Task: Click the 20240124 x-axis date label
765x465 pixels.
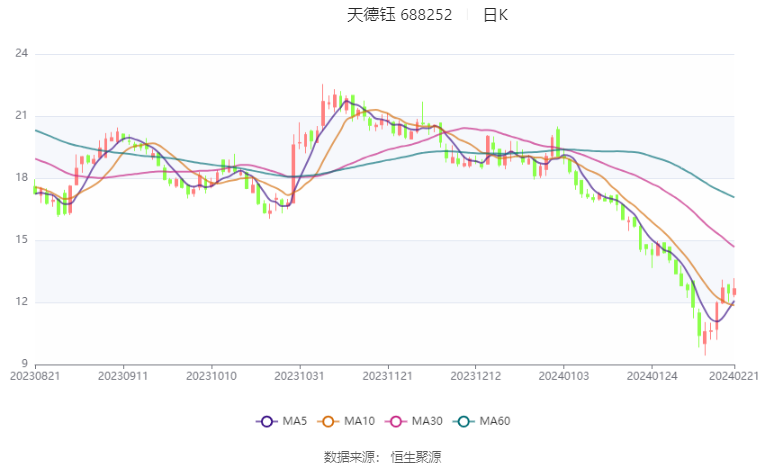Action: (652, 376)
